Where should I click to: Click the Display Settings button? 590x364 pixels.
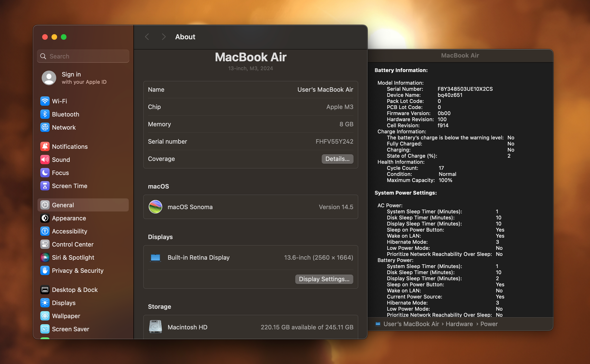[x=324, y=279]
